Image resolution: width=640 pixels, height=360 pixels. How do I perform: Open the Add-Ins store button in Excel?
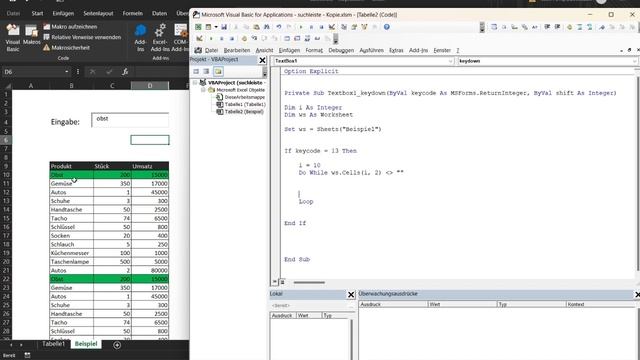(x=140, y=38)
